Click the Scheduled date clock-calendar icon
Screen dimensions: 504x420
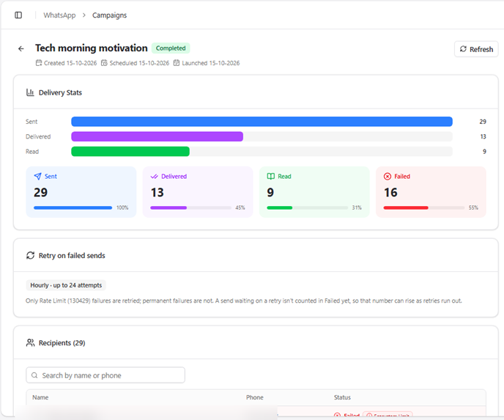click(x=104, y=63)
